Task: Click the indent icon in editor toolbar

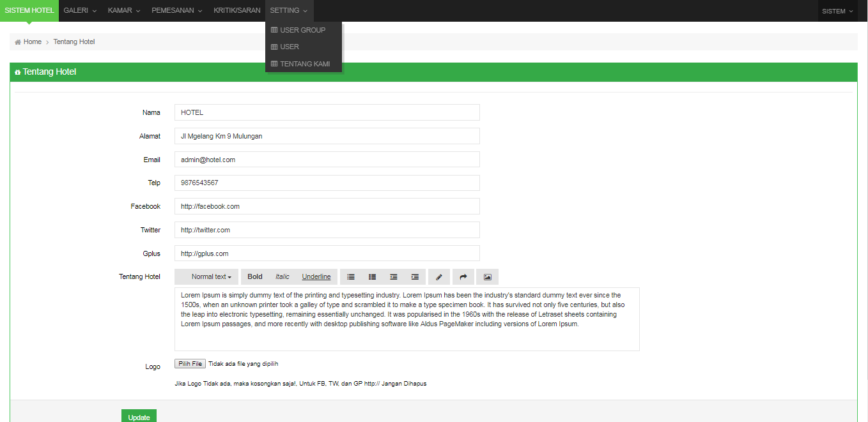Action: [x=415, y=276]
